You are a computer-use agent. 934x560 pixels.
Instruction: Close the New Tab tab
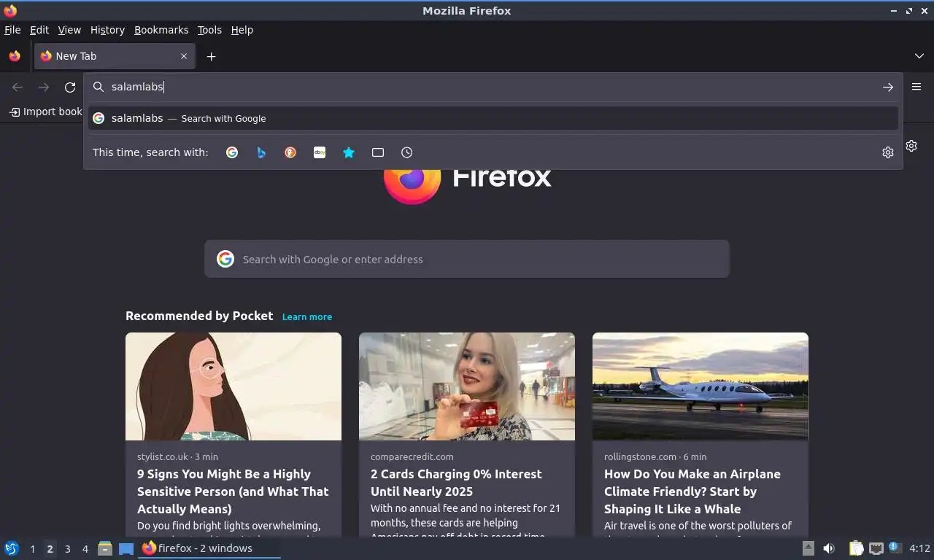click(x=184, y=56)
